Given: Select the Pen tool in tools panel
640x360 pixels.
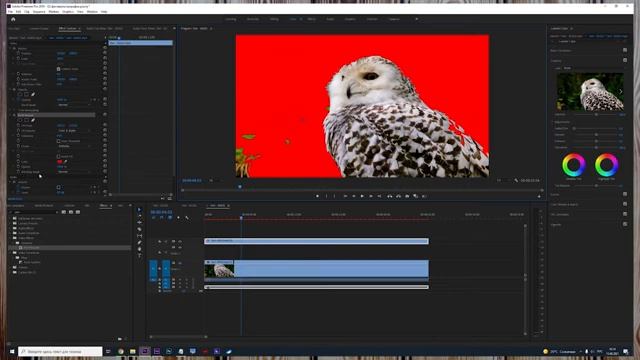Looking at the screenshot, I should point(140,242).
